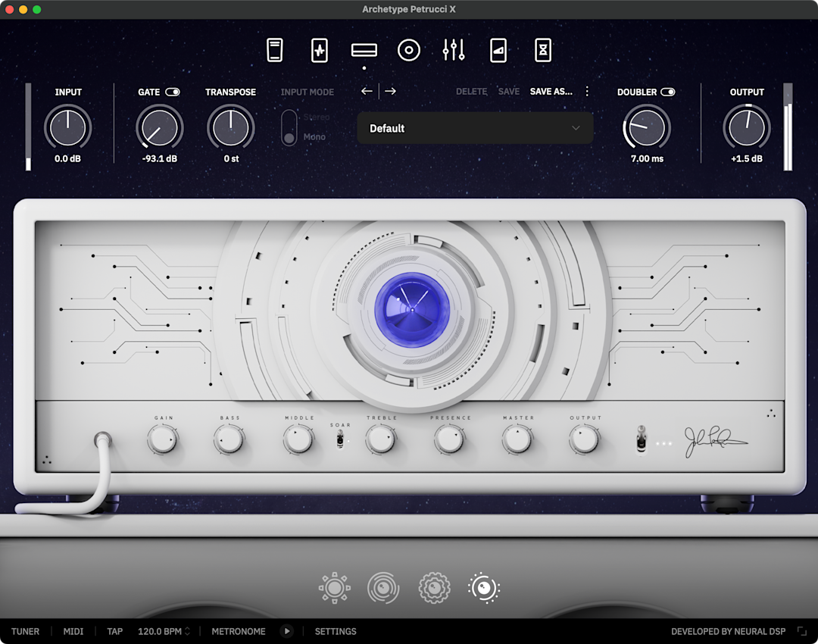818x644 pixels.
Task: Click the TRANSPOSE knob
Action: click(x=230, y=127)
